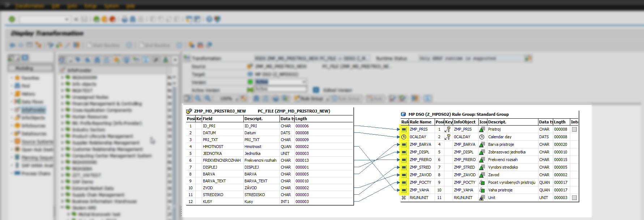Click the no-assignment X icon for RKUNUNIT

[404, 198]
